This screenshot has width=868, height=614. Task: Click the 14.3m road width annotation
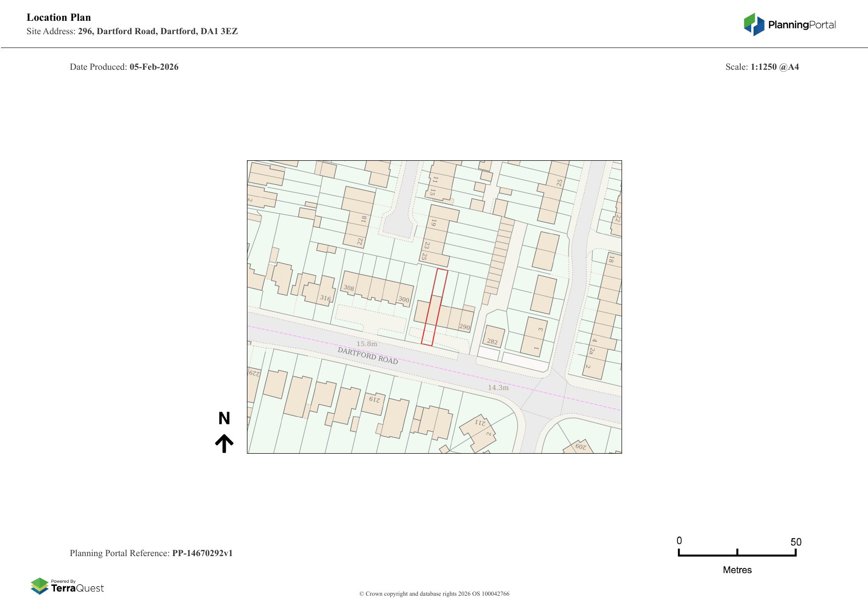click(499, 388)
